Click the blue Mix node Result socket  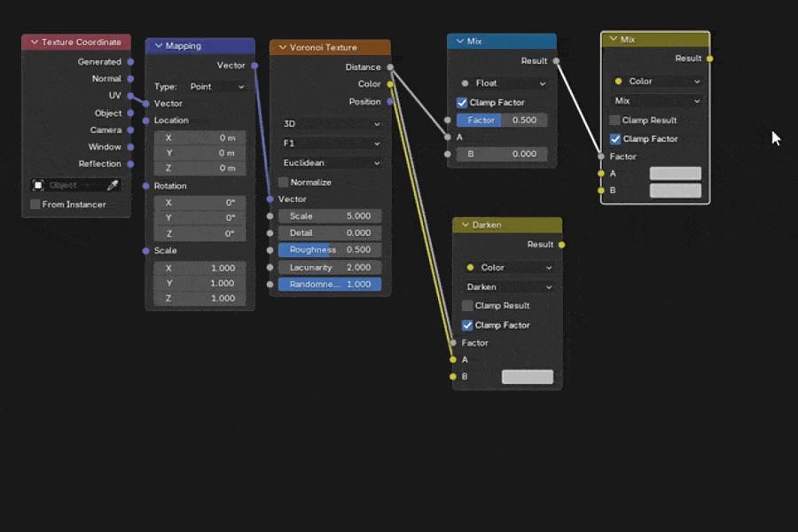(556, 61)
